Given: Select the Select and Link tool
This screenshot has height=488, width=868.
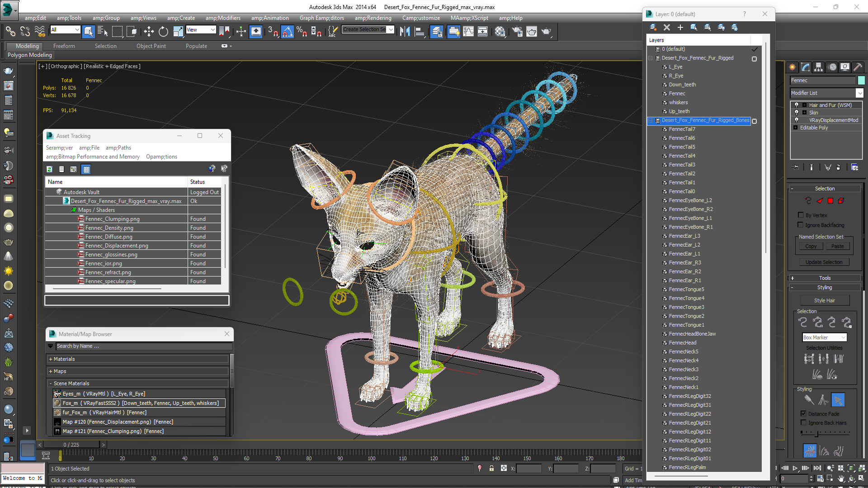Looking at the screenshot, I should pos(10,31).
